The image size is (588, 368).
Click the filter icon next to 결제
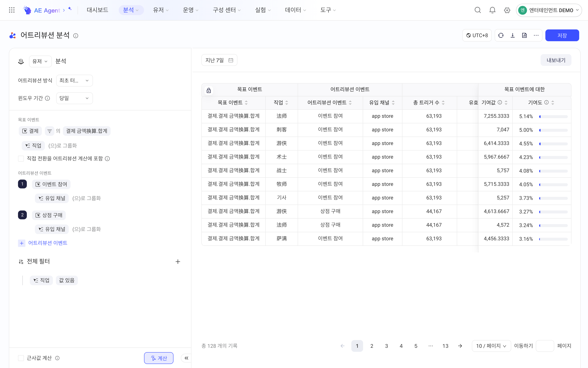[50, 131]
